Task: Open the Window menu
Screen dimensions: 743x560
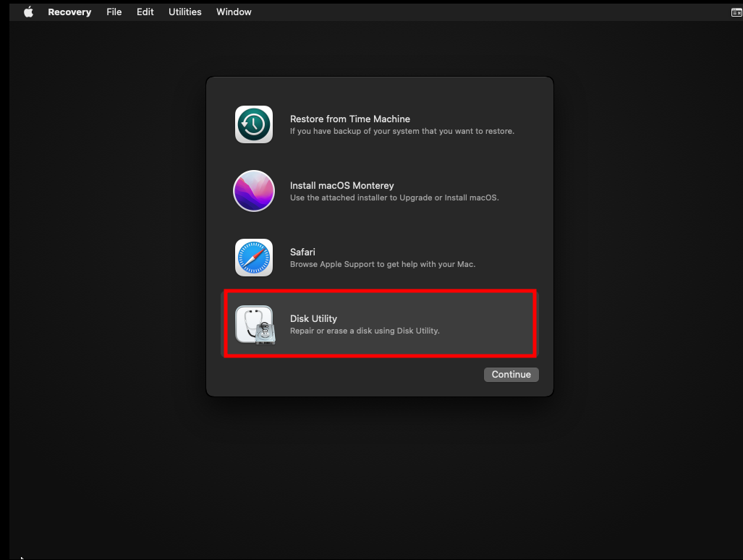Action: click(x=234, y=12)
